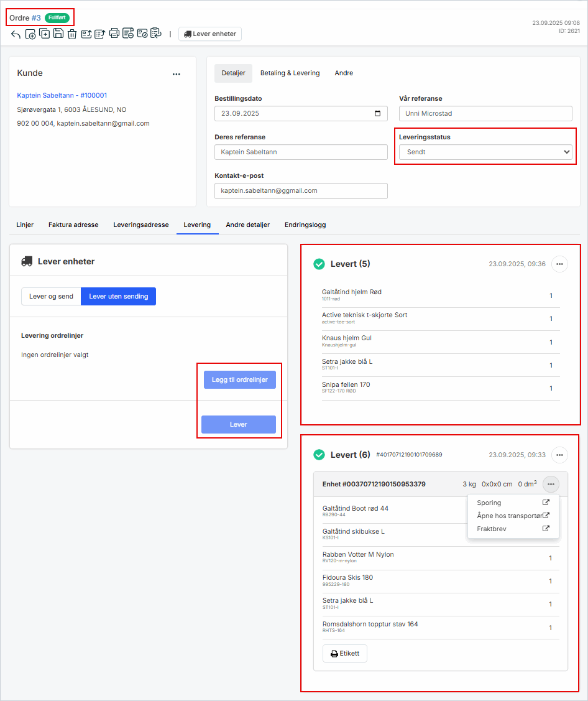Select the 'Lever uten sending' option
The height and width of the screenshot is (701, 588).
(118, 297)
